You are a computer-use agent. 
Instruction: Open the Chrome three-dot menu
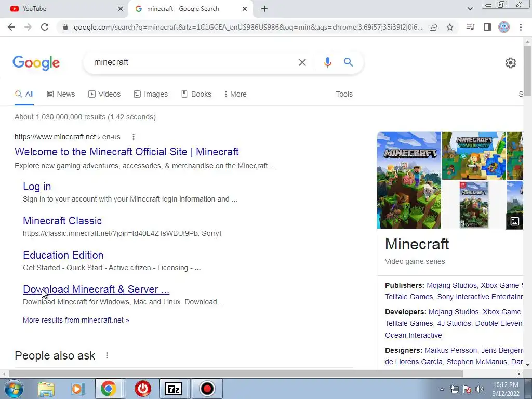[x=521, y=27]
